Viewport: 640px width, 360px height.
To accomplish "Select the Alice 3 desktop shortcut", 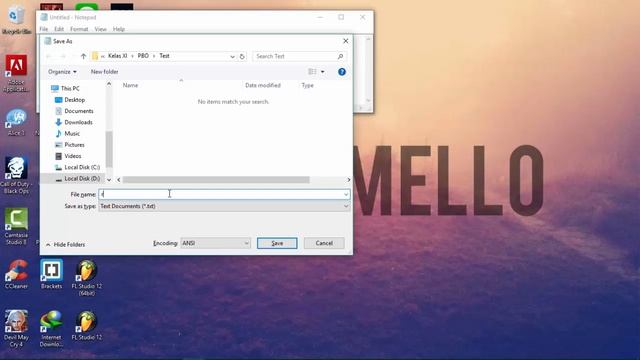I will 16,122.
